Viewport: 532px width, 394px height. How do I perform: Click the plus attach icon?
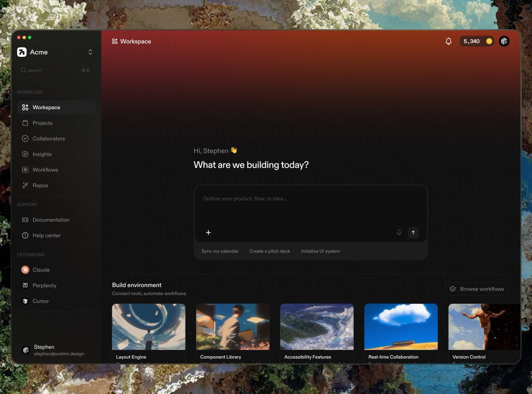point(208,232)
